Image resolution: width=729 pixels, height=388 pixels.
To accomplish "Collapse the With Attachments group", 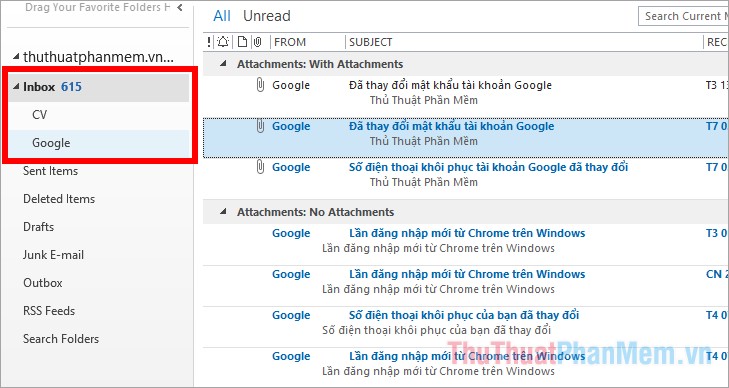I will coord(224,64).
